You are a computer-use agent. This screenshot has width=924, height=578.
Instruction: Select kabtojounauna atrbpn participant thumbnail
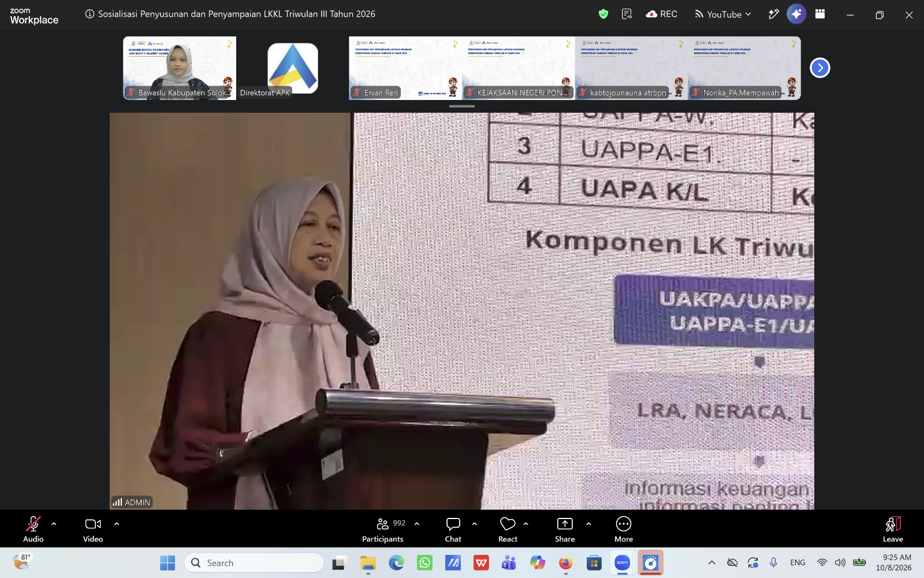[x=631, y=68]
